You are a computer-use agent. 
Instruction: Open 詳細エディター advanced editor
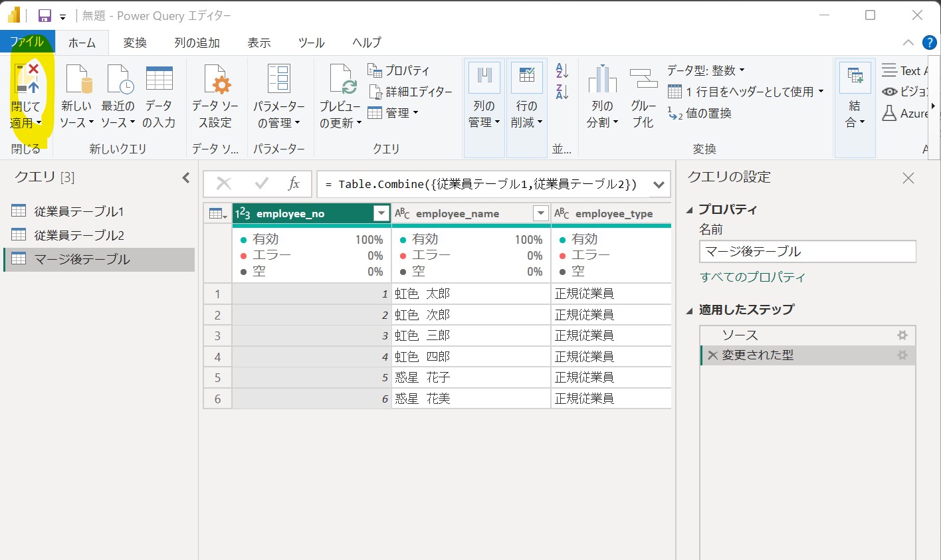[411, 92]
